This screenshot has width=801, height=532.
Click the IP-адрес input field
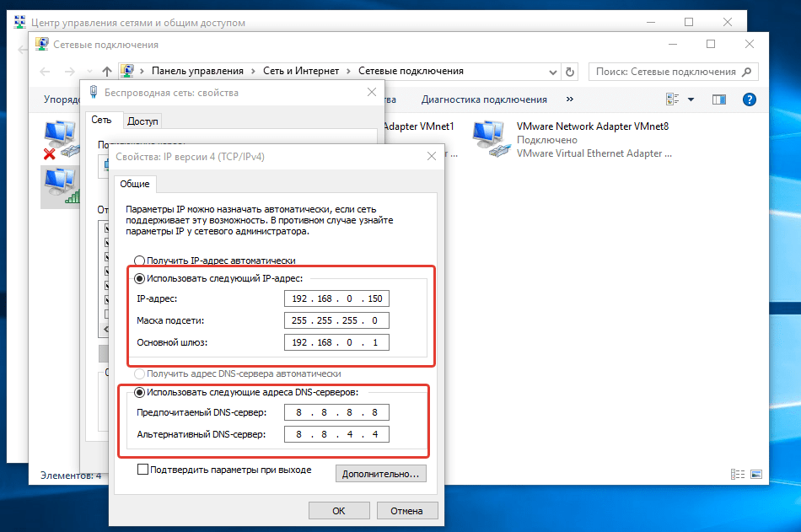tap(336, 298)
